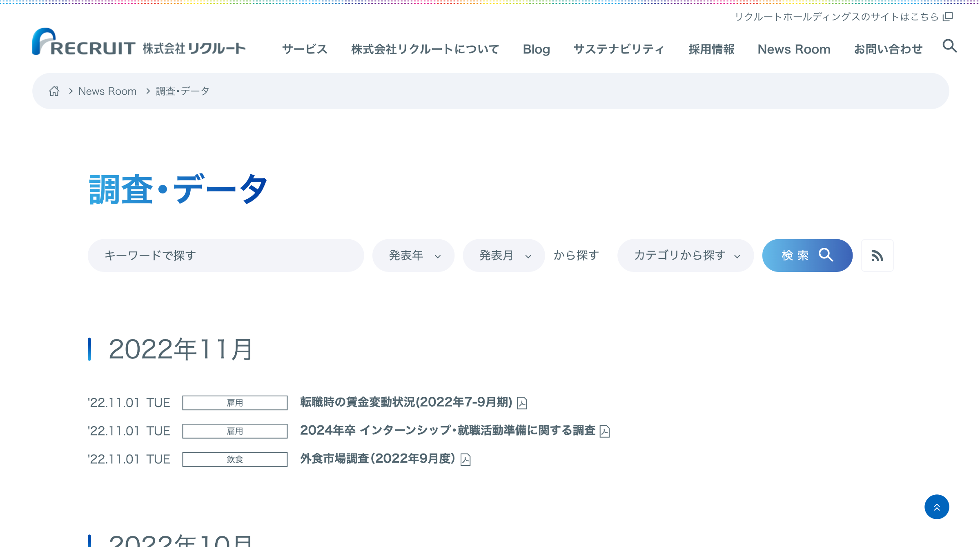Expand the 発表年 dropdown

tap(413, 256)
